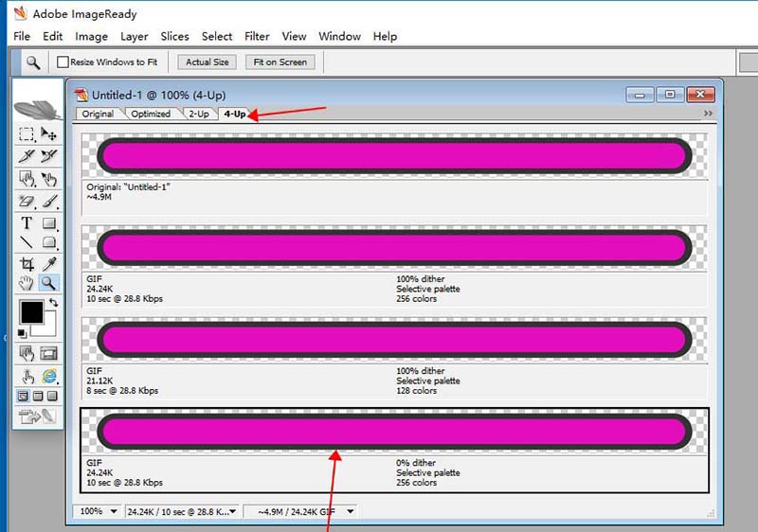Open the File menu
Image resolution: width=758 pixels, height=532 pixels.
coord(22,36)
